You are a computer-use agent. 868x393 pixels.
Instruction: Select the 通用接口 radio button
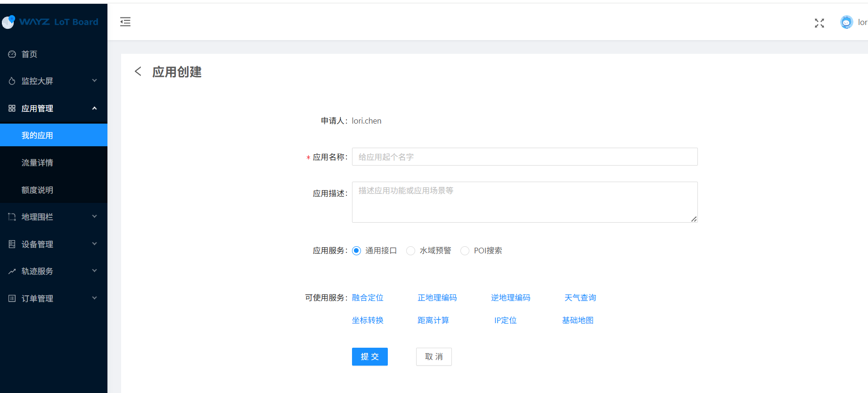pyautogui.click(x=357, y=251)
